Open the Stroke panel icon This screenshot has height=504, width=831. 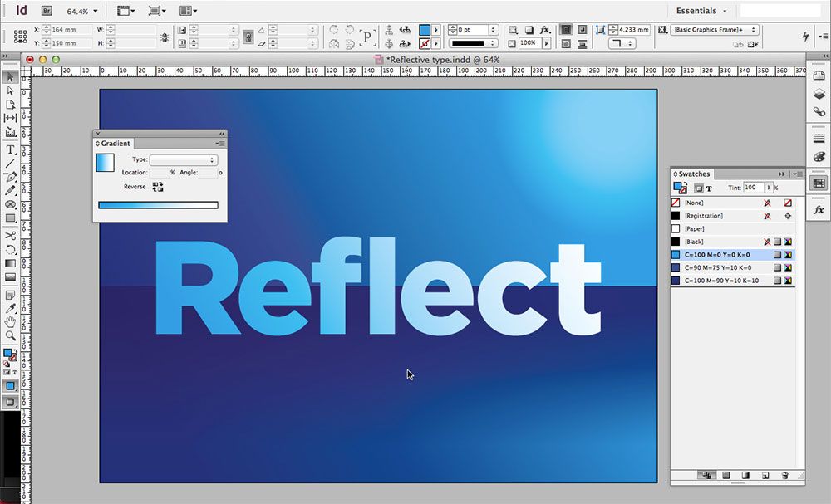pos(819,139)
